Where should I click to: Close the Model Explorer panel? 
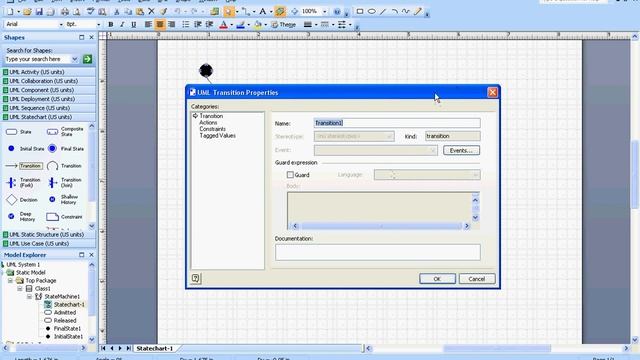coord(91,255)
